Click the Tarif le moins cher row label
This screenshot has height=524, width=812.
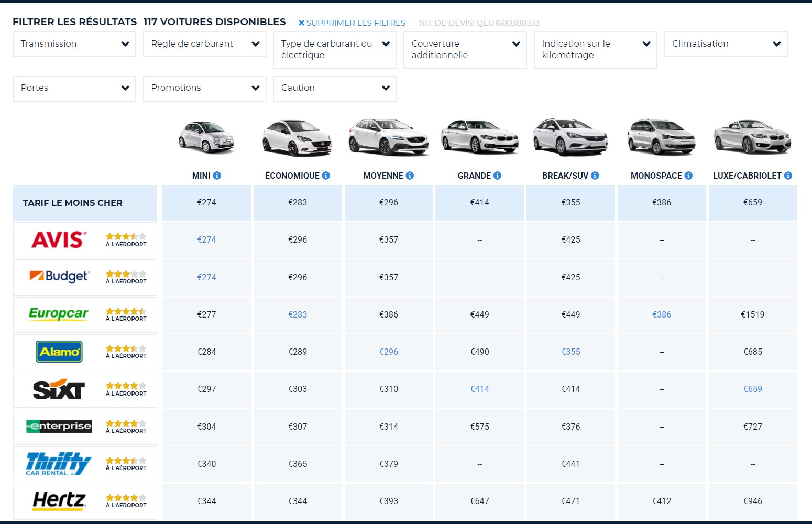coord(72,203)
